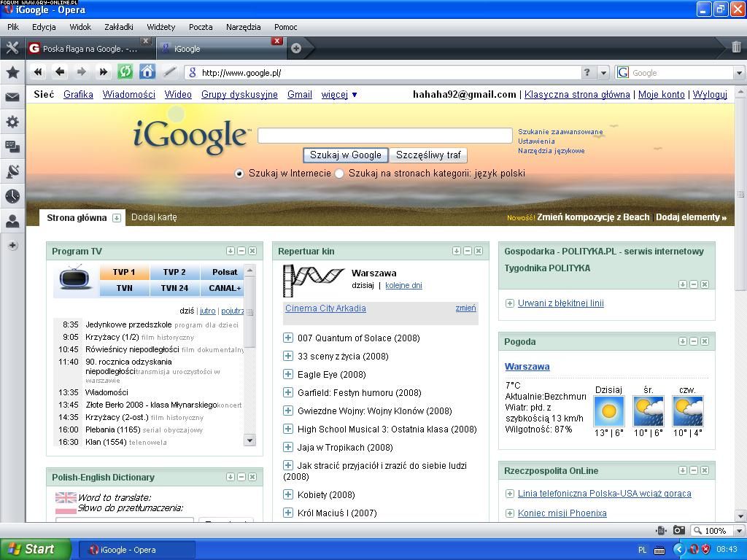Screen dimensions: 747x560
Task: Open 'Cinema City Arkadia' link
Action: tap(325, 308)
